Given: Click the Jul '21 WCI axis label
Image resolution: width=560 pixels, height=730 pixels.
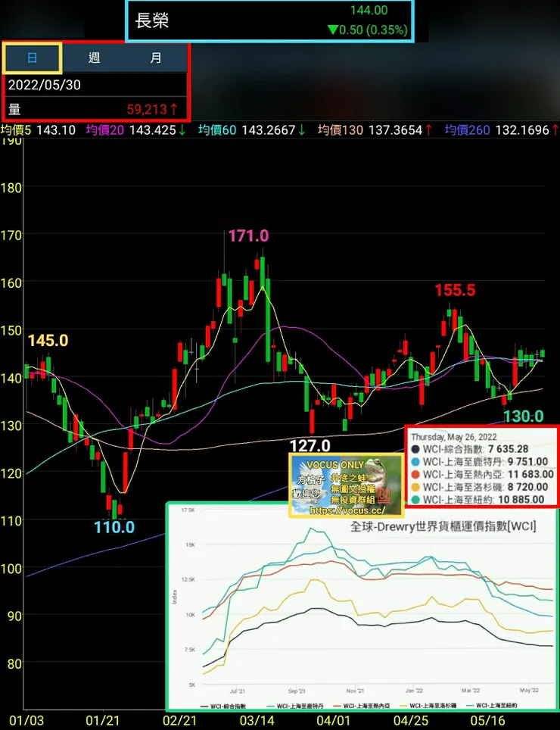Looking at the screenshot, I should pyautogui.click(x=237, y=692).
